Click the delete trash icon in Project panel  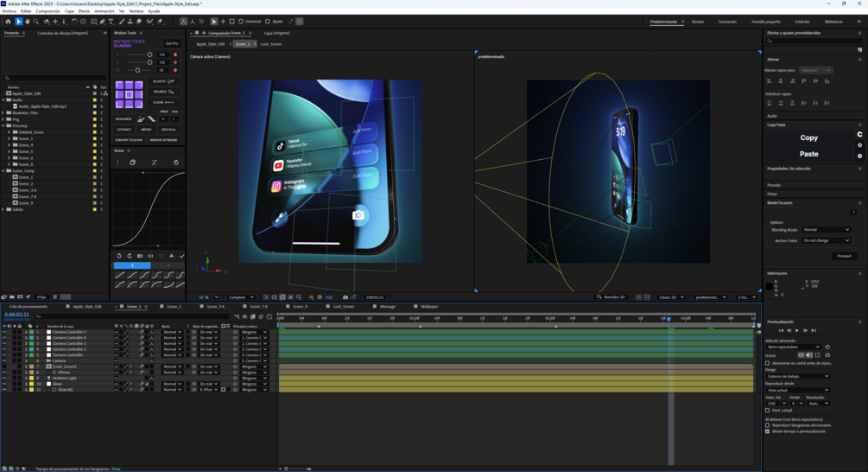tap(54, 297)
